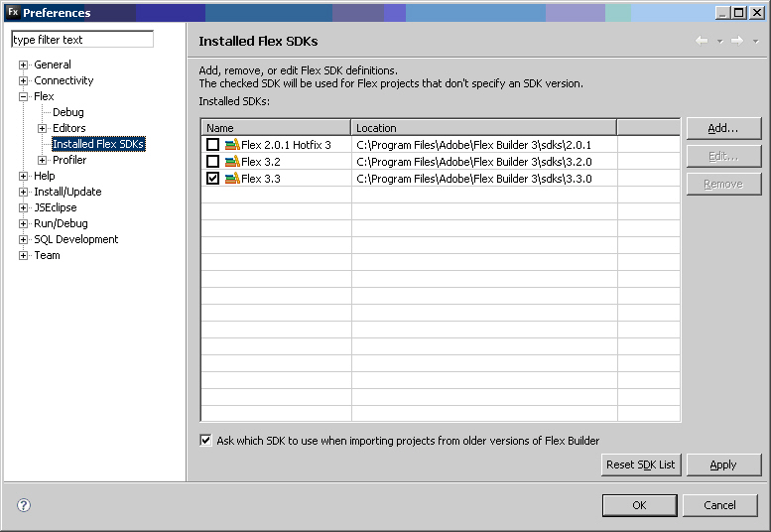Expand the Editors tree node

tap(43, 128)
